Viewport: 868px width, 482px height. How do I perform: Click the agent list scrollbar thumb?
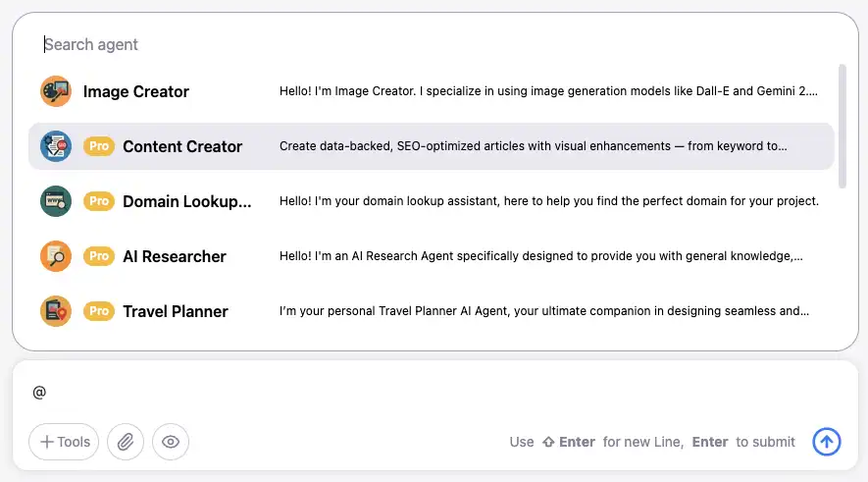coord(842,126)
